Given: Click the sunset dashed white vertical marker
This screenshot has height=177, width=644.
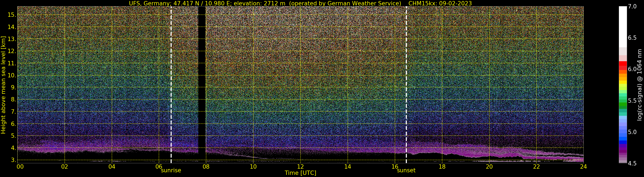Looking at the screenshot, I should 406,85.
